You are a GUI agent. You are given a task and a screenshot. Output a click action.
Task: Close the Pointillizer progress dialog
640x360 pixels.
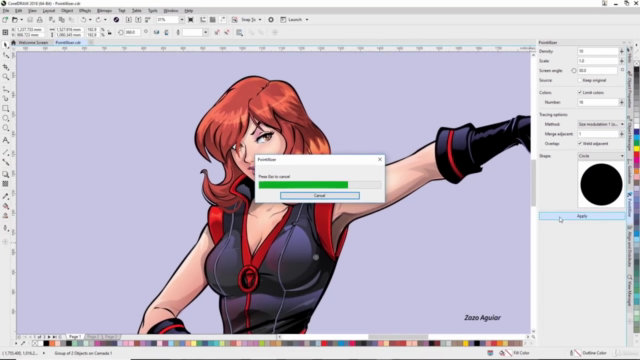[380, 159]
